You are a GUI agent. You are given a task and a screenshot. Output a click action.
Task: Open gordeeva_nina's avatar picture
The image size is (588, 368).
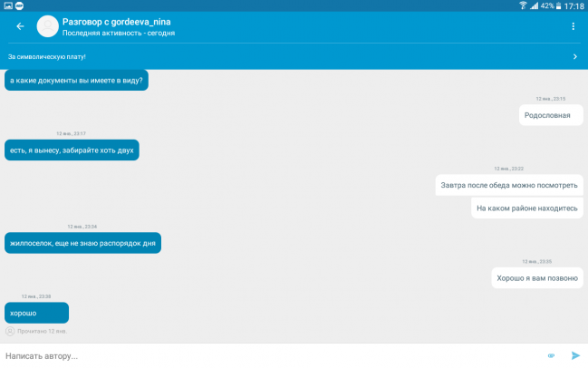coord(47,26)
